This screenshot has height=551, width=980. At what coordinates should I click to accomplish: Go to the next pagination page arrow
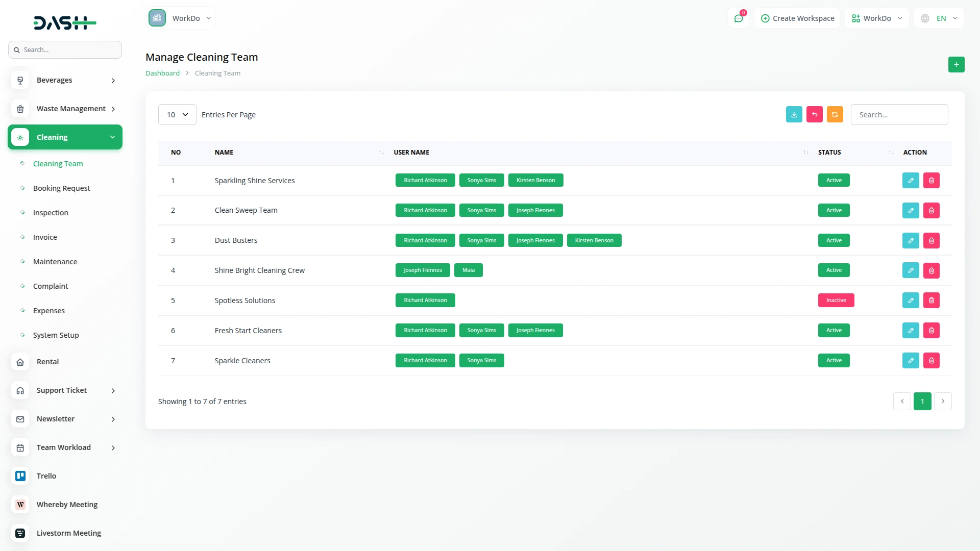943,402
